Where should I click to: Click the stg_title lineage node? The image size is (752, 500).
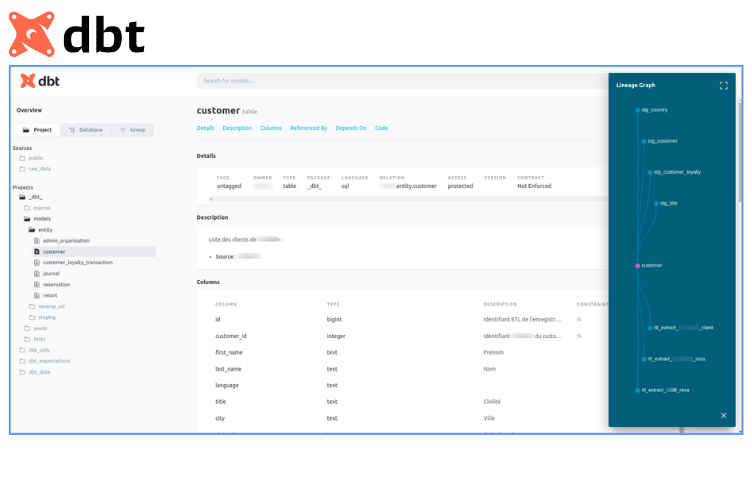[x=655, y=203]
